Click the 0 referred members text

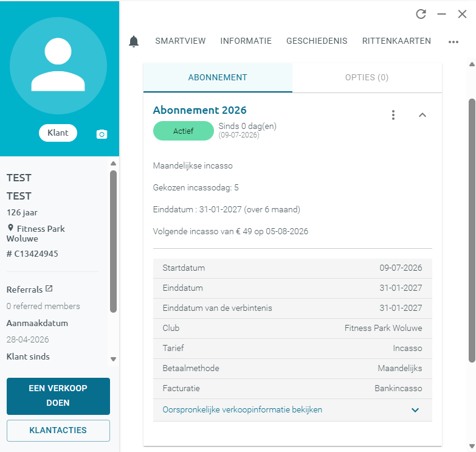(x=43, y=306)
